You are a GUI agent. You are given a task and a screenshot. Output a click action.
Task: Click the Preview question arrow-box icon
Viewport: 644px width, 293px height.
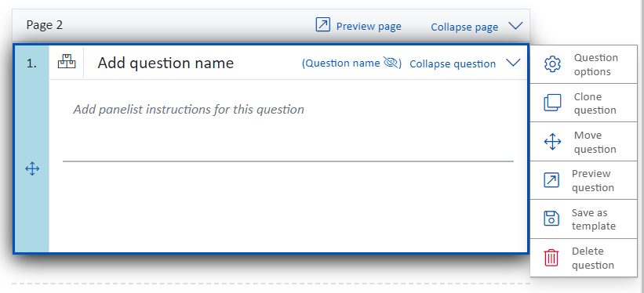pos(551,180)
